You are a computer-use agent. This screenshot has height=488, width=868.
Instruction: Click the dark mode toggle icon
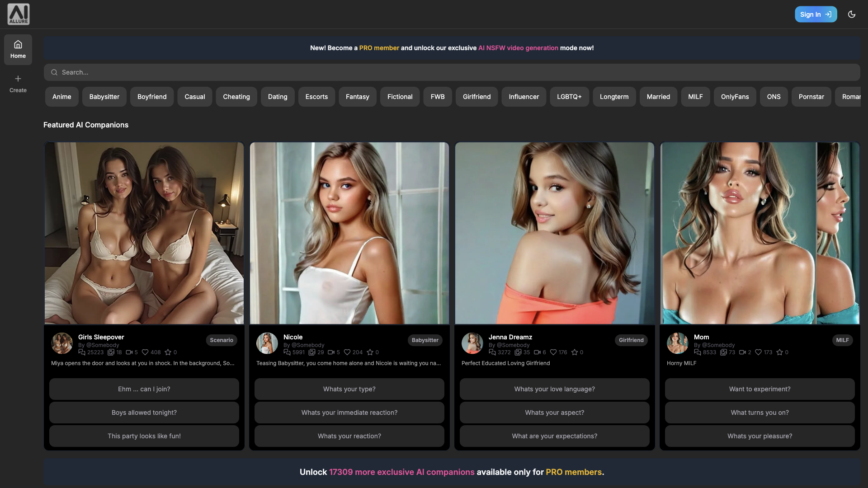tap(852, 14)
